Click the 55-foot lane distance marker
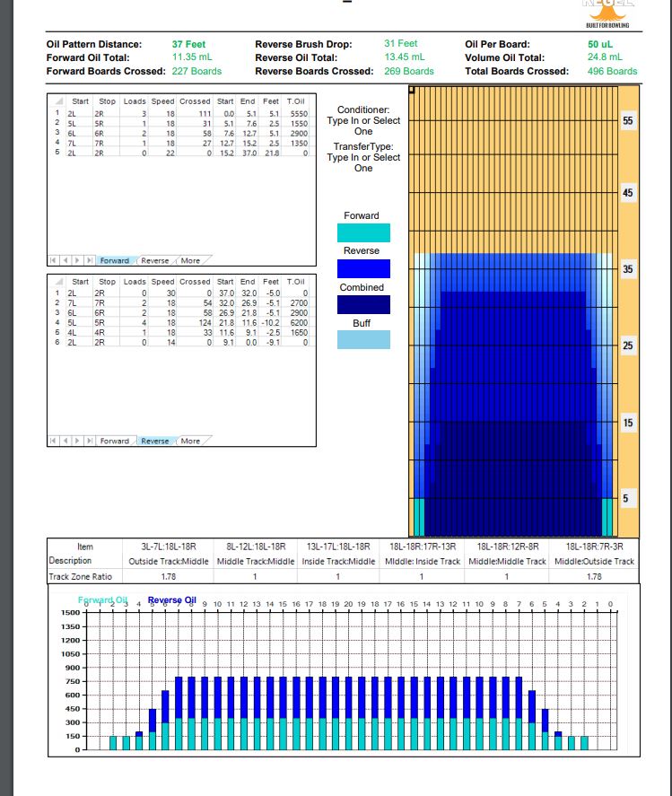Viewport: 672px width, 796px height. pos(628,121)
